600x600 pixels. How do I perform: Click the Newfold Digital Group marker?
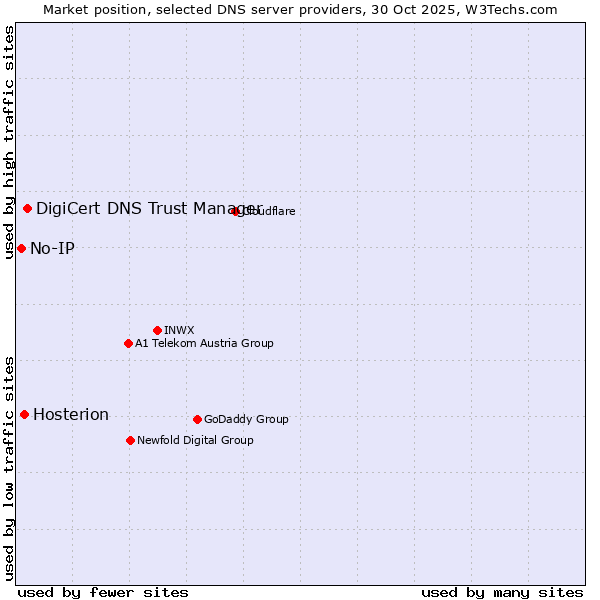pyautogui.click(x=130, y=440)
